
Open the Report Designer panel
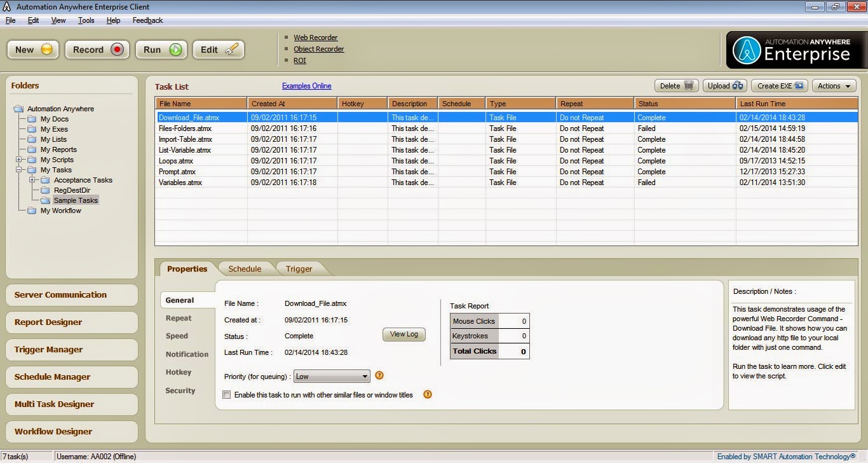(x=72, y=322)
